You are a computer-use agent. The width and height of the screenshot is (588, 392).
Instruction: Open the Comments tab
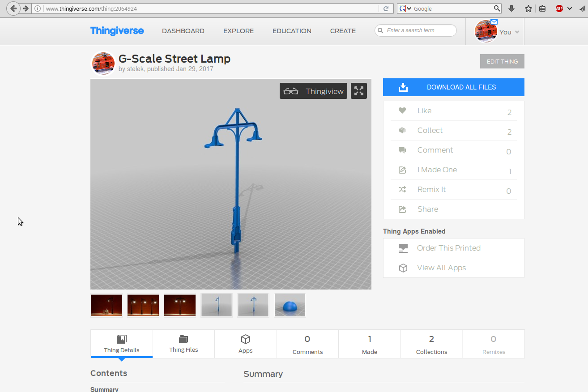(307, 344)
